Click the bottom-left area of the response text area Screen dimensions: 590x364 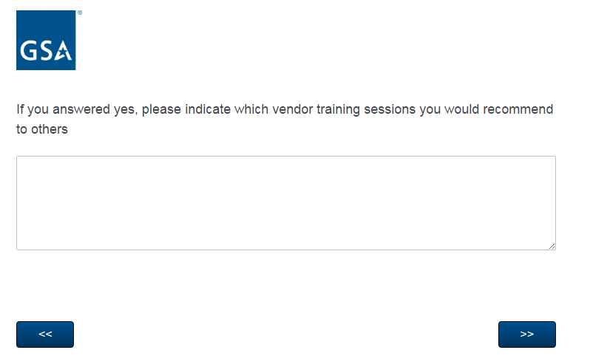coord(26,241)
